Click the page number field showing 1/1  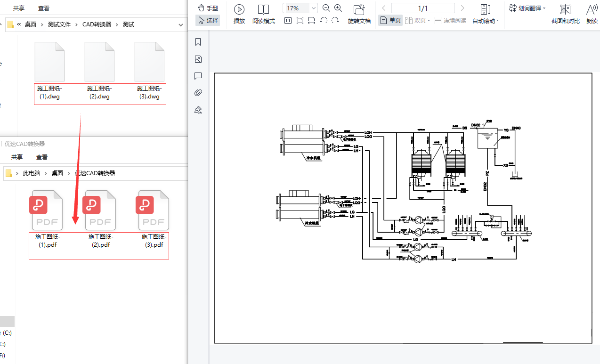point(423,8)
